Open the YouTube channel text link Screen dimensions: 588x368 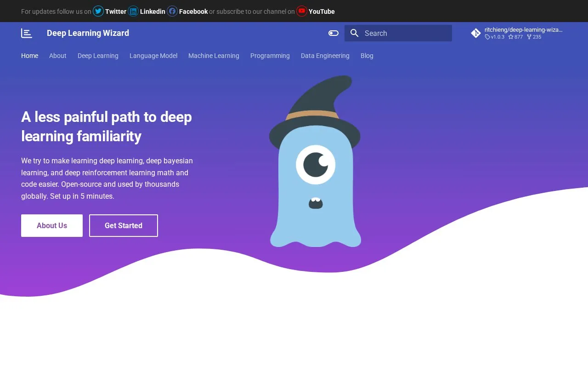point(322,11)
